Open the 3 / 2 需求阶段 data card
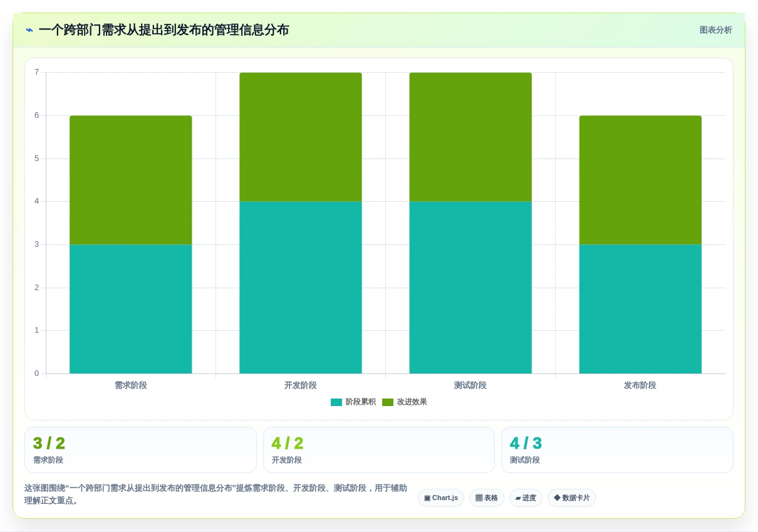Viewport: 758px width, 532px height. coord(140,450)
